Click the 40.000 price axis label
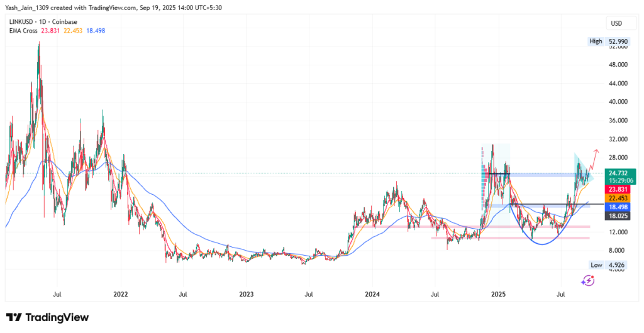Image resolution: width=644 pixels, height=333 pixels. [x=618, y=102]
